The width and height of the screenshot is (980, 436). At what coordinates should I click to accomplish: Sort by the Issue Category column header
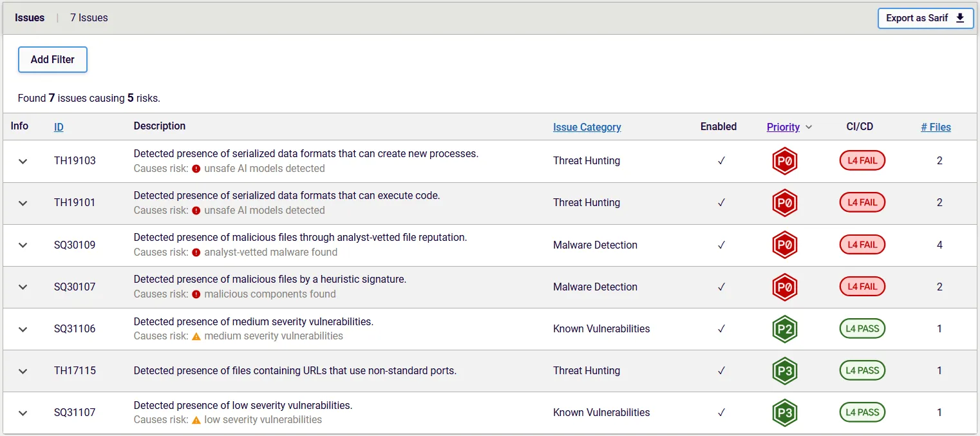[x=587, y=127]
